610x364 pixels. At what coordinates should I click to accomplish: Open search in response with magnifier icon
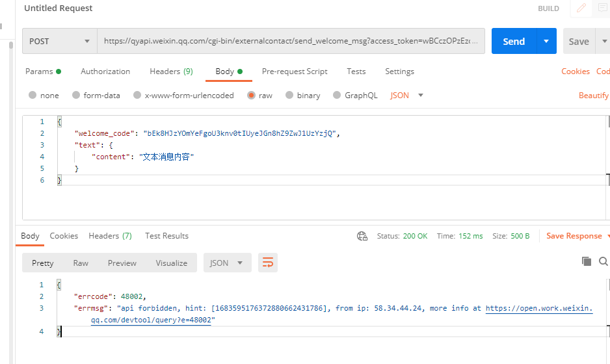click(x=603, y=261)
